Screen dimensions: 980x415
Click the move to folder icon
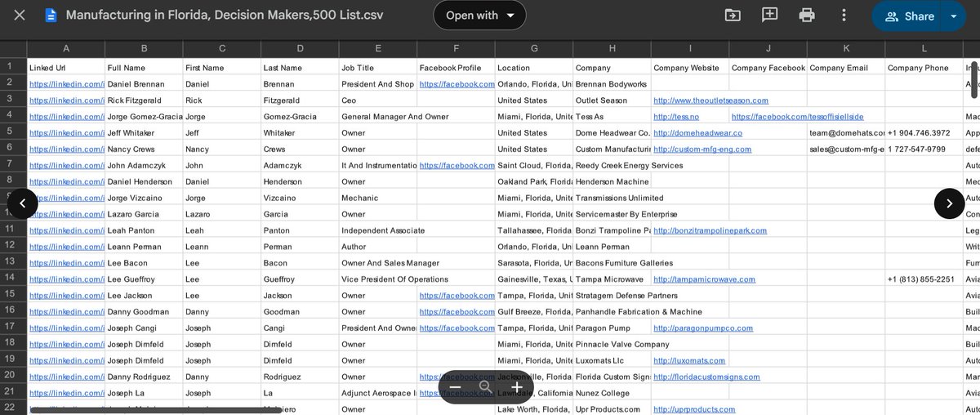coord(733,16)
